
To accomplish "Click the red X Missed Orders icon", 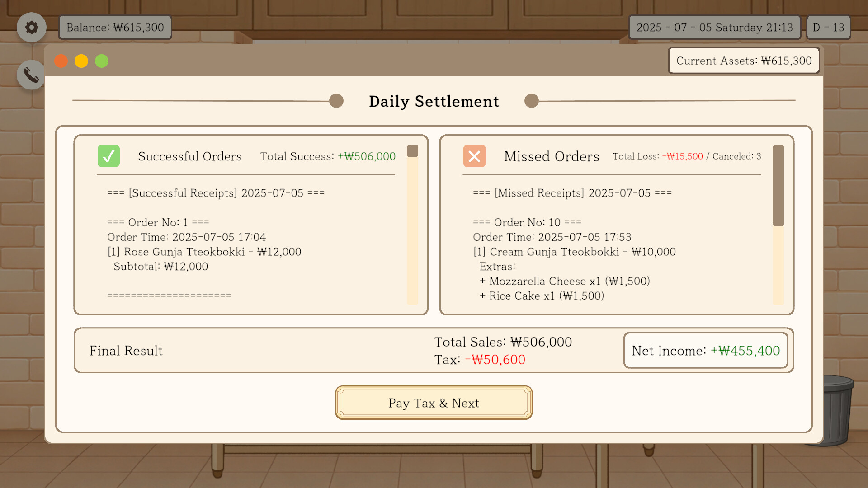I will 474,156.
